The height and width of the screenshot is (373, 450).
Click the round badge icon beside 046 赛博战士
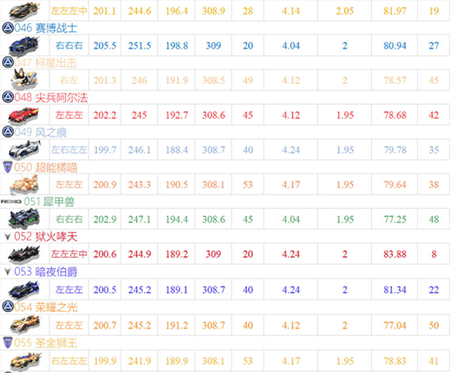click(x=8, y=28)
